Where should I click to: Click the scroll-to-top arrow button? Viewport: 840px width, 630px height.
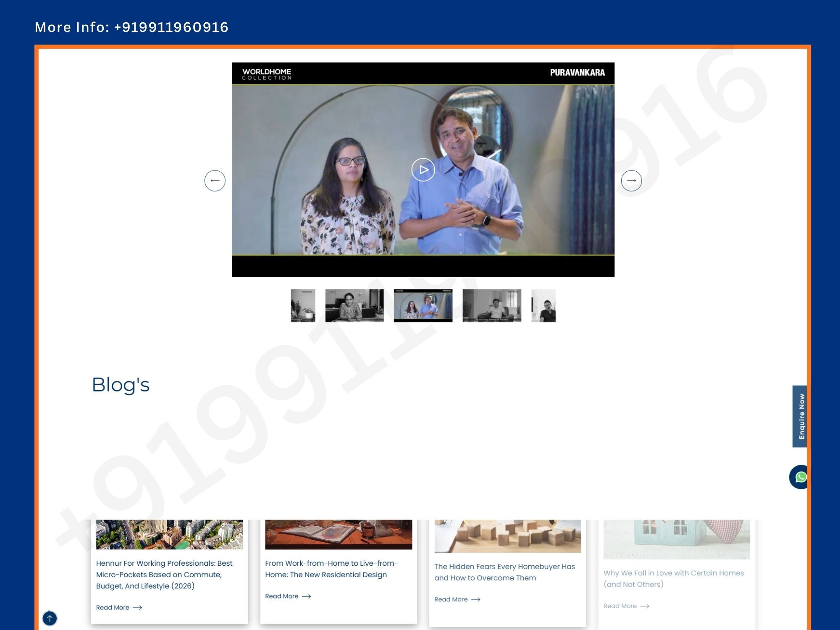[50, 618]
